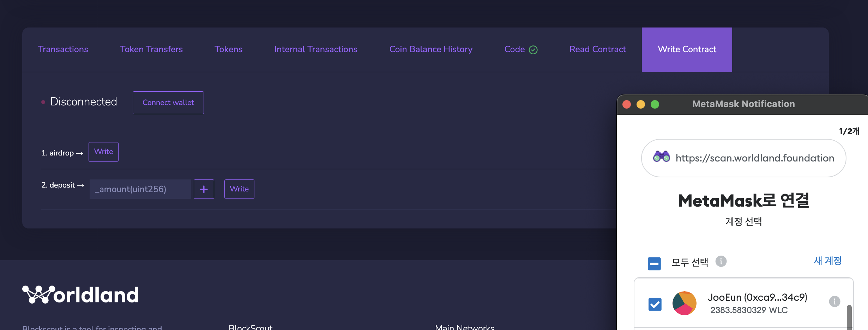The width and height of the screenshot is (868, 330).
Task: Click the verified checkmark icon beside Code
Action: [533, 50]
